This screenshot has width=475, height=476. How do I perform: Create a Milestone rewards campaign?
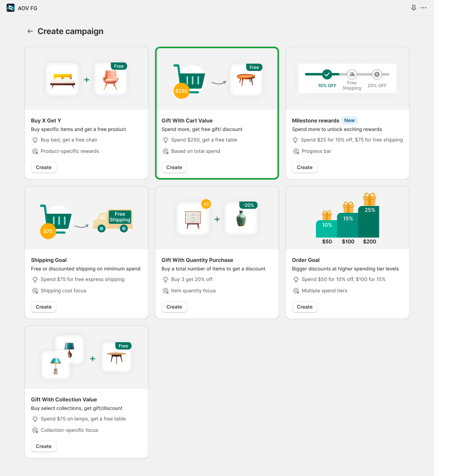click(305, 167)
